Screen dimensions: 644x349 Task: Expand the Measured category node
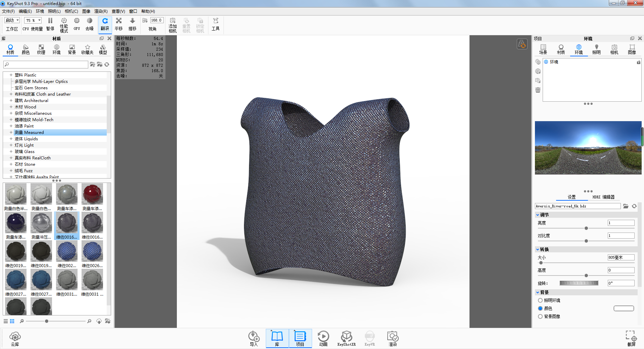(x=11, y=132)
